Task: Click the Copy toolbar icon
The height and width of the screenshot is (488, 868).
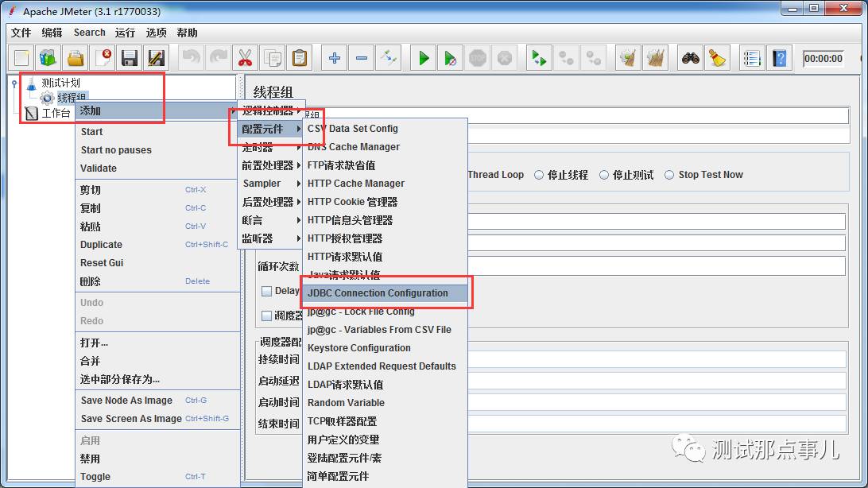Action: (273, 58)
